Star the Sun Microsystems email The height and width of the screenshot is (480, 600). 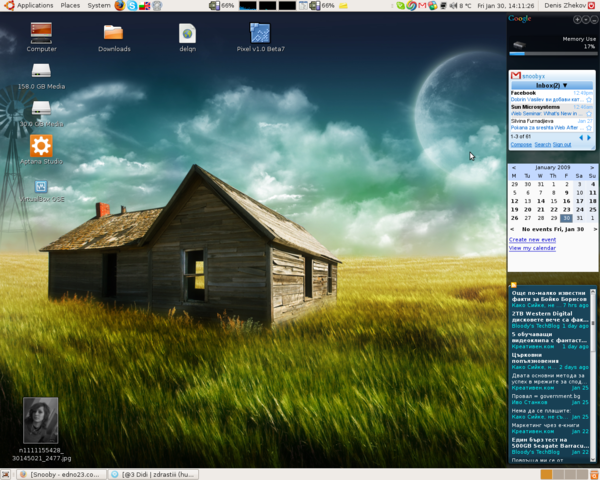[x=589, y=114]
